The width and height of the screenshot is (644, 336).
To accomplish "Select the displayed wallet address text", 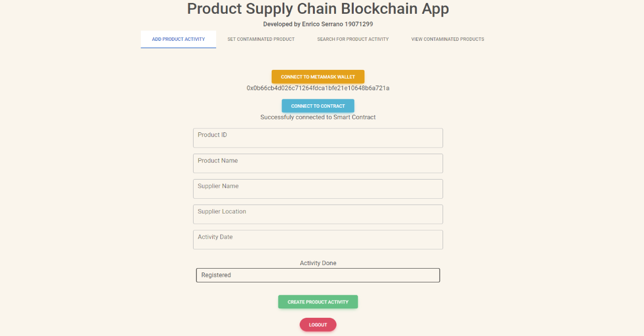I will (x=318, y=88).
